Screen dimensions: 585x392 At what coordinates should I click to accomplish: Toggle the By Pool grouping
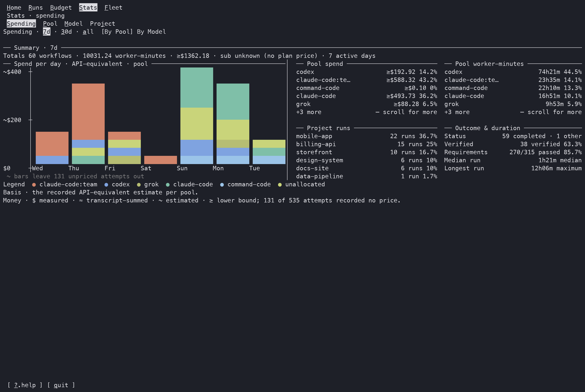coord(117,32)
